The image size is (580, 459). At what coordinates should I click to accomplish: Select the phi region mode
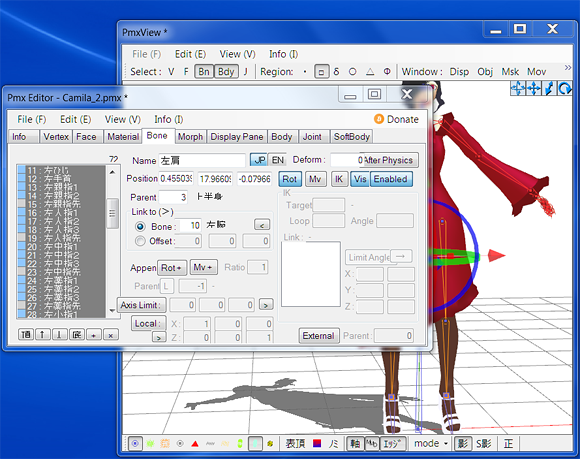click(387, 72)
